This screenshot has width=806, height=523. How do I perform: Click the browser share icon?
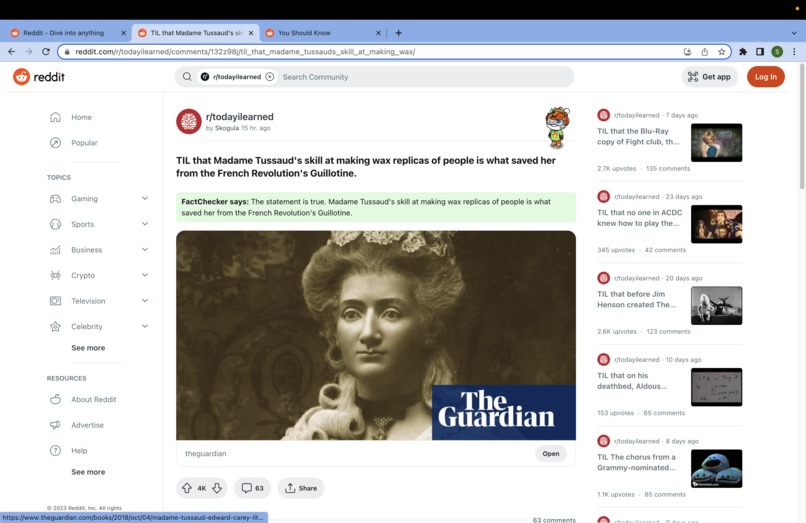(704, 51)
